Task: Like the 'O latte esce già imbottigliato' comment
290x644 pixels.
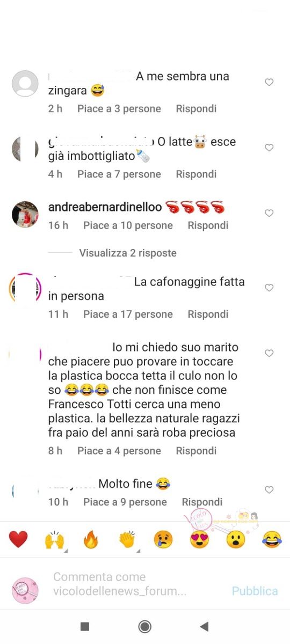Action: tap(269, 148)
